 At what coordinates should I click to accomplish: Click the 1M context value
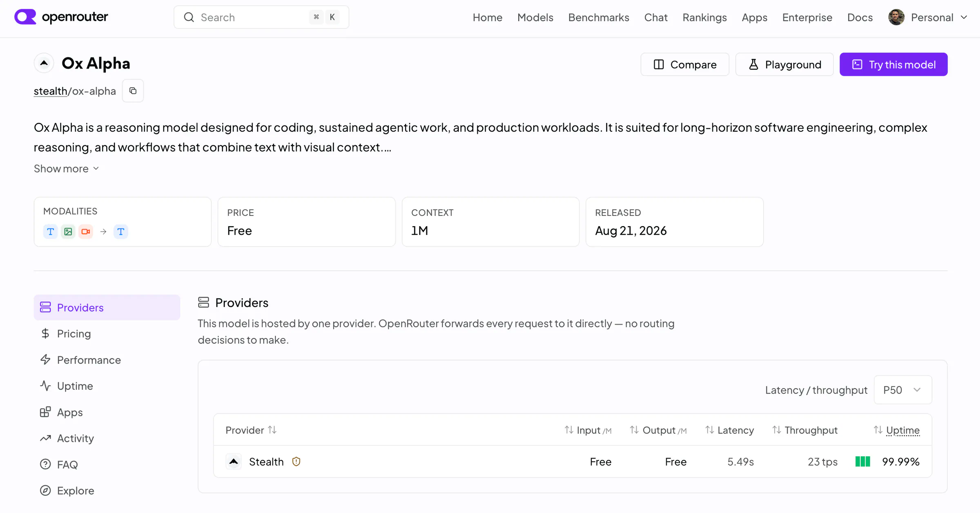(x=420, y=231)
